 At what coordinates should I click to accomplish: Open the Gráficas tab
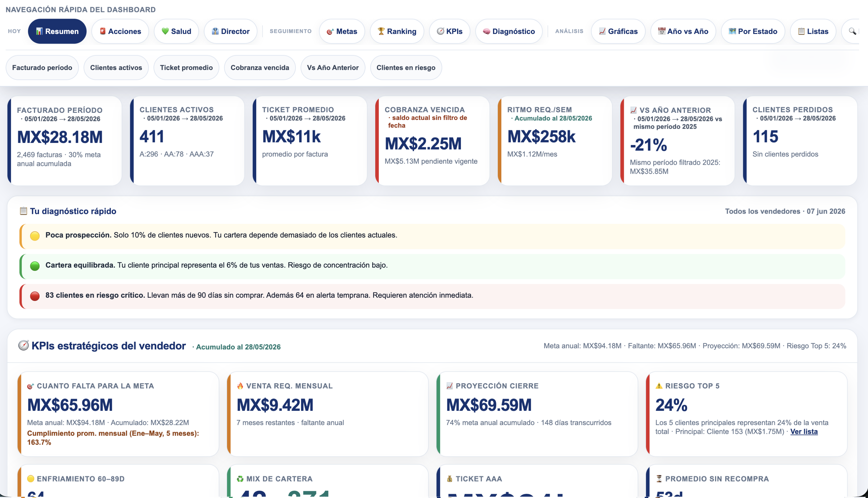coord(618,31)
